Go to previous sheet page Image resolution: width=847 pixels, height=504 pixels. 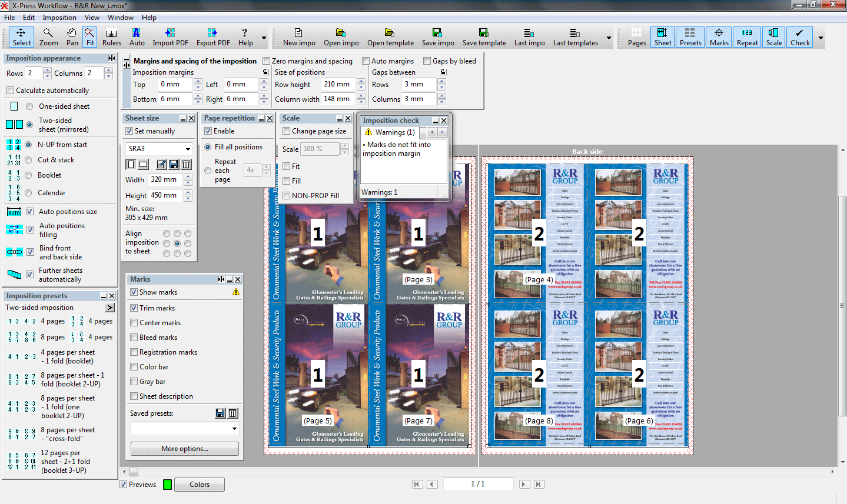click(432, 484)
